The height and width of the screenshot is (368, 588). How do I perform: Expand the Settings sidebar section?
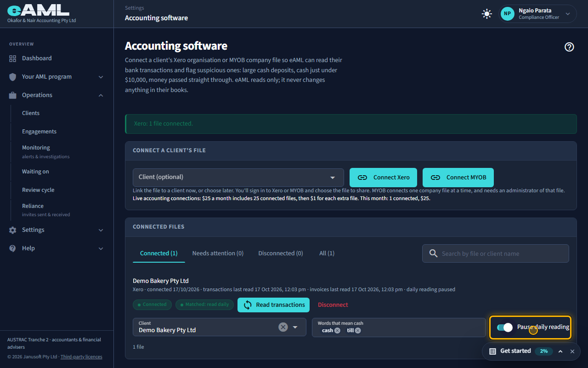tap(101, 230)
